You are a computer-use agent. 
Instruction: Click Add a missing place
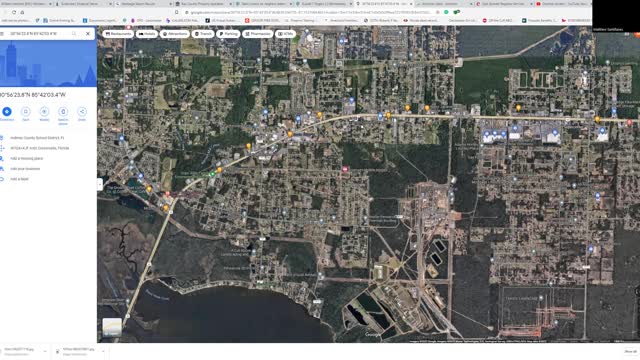pyautogui.click(x=27, y=158)
